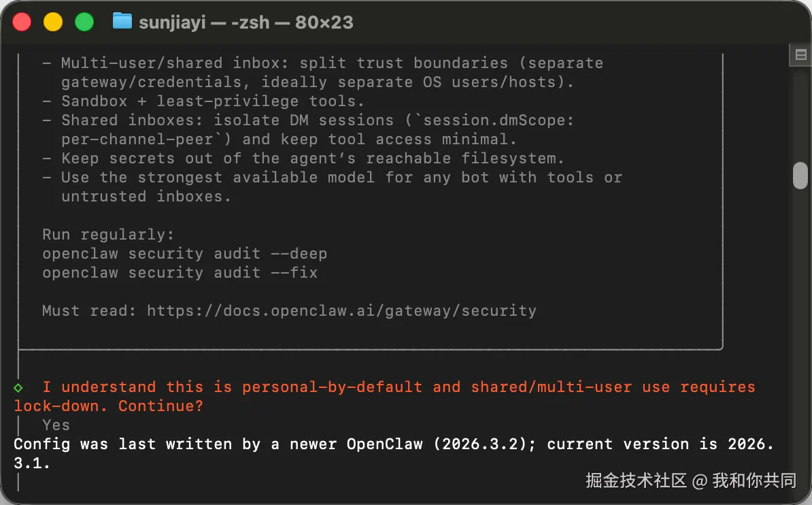Click the split pane icon at top right
812x505 pixels.
click(x=800, y=54)
